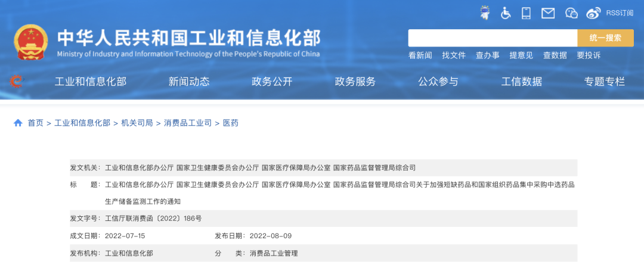Open the 政务服务 navigation menu
644x268 pixels.
(x=355, y=82)
